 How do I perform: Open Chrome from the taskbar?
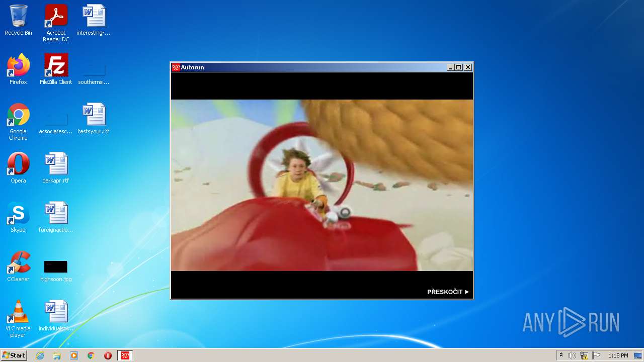point(91,355)
